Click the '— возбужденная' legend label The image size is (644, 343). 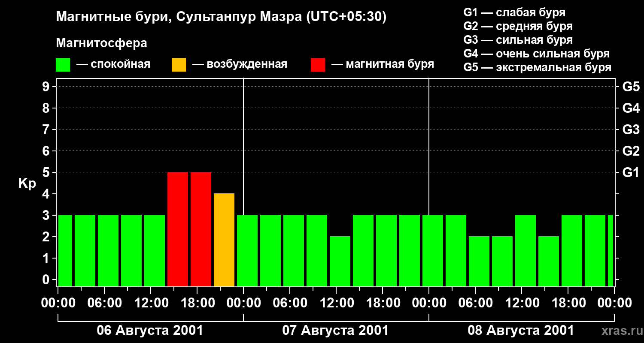click(240, 65)
